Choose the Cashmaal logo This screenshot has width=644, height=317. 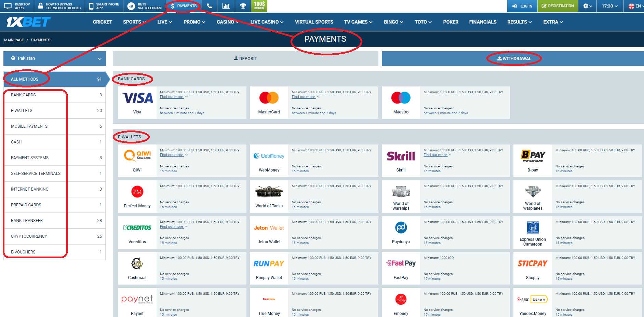click(x=137, y=263)
